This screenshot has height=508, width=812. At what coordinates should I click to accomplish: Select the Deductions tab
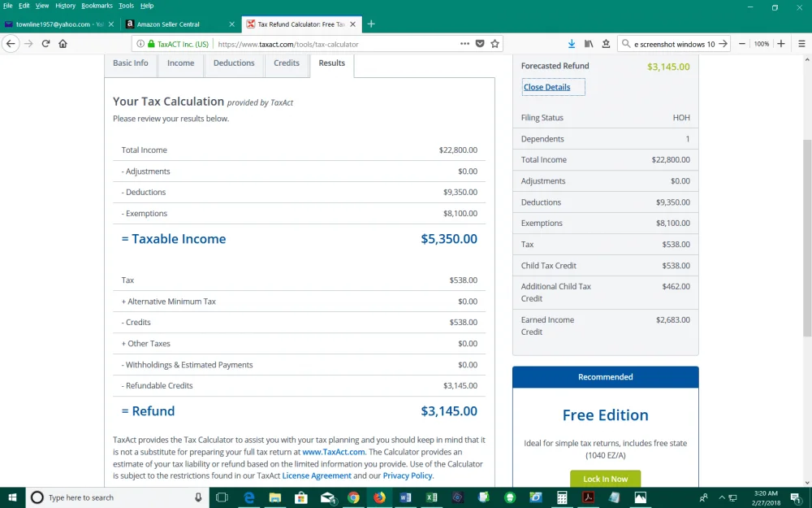(x=234, y=63)
